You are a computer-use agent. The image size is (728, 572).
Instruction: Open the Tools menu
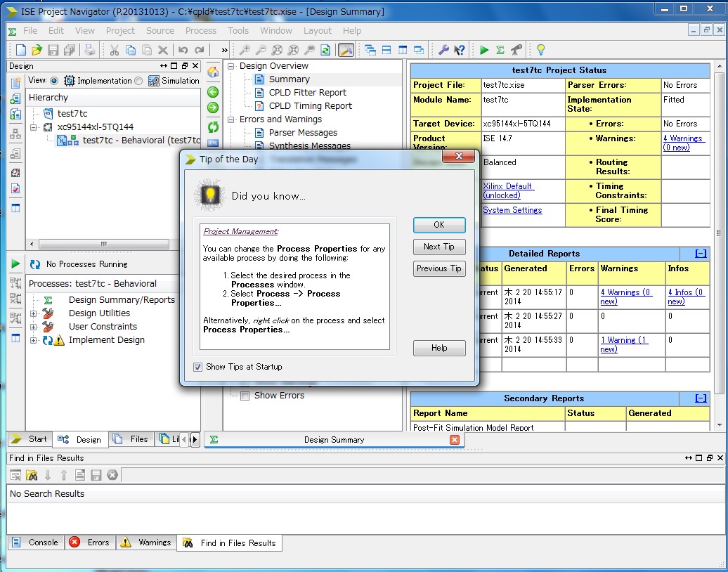(x=238, y=31)
